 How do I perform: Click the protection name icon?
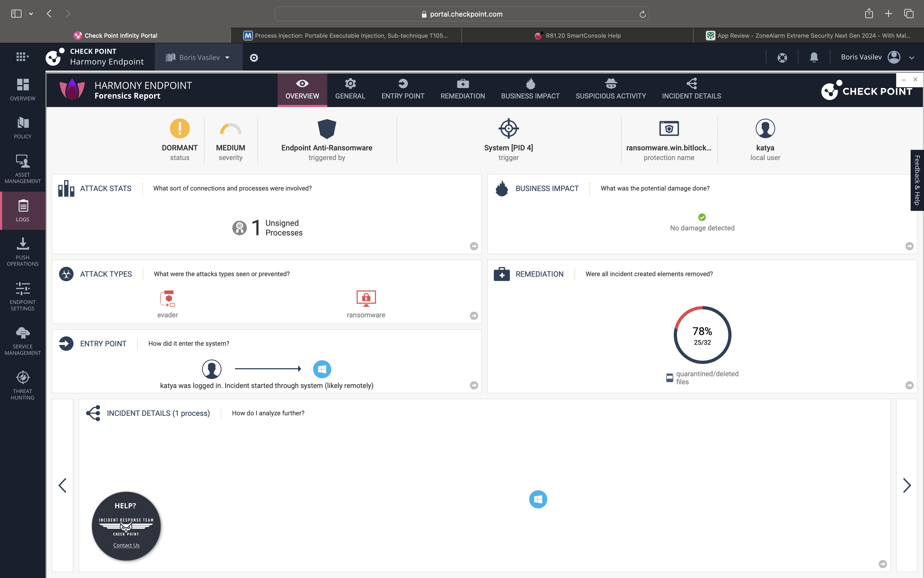[x=669, y=128]
